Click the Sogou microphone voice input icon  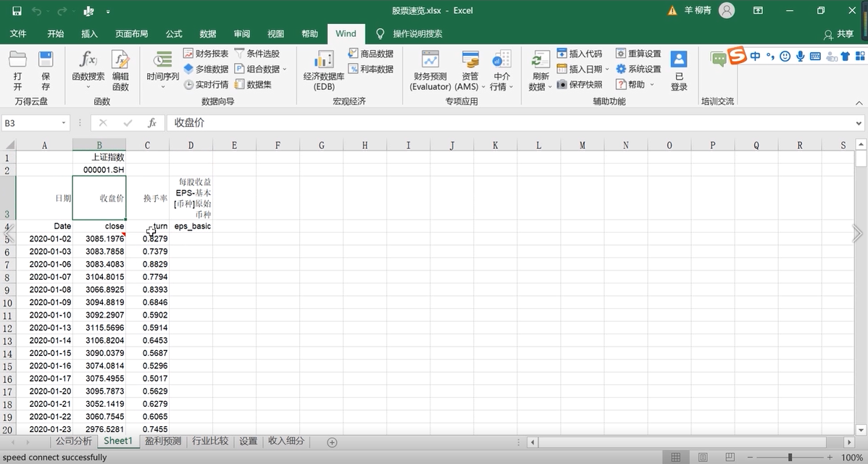click(x=800, y=56)
